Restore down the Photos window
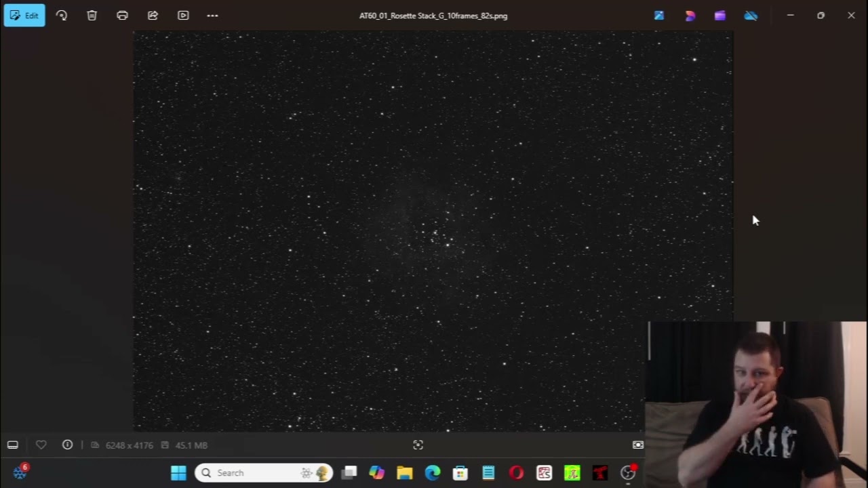868x488 pixels. (x=821, y=16)
